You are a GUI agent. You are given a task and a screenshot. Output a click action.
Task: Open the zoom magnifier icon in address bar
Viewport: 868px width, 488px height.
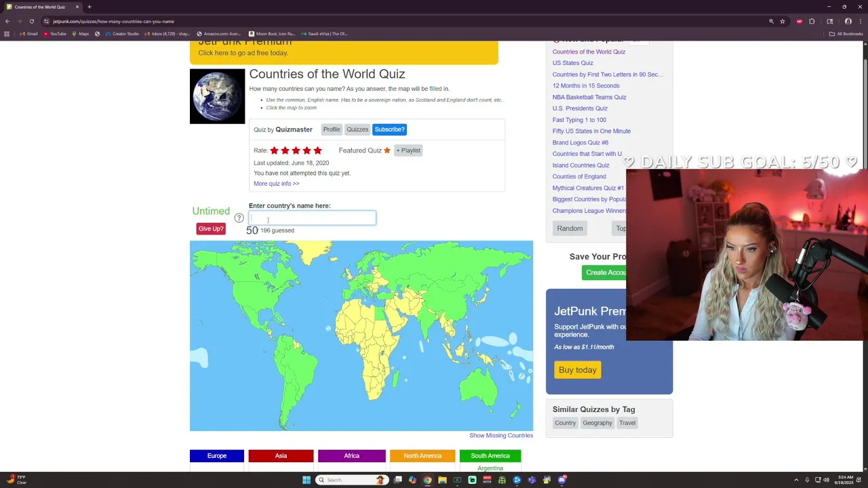771,21
